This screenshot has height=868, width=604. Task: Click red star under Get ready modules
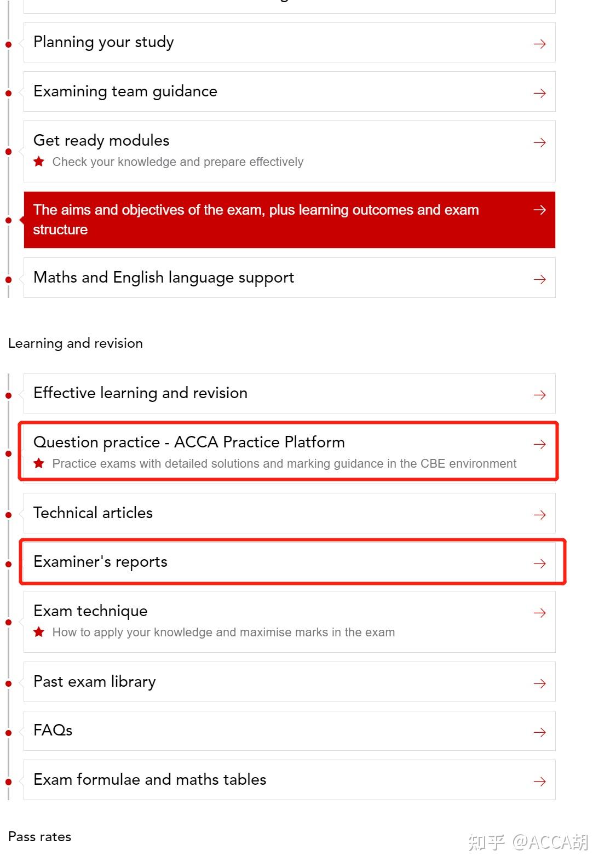[39, 162]
